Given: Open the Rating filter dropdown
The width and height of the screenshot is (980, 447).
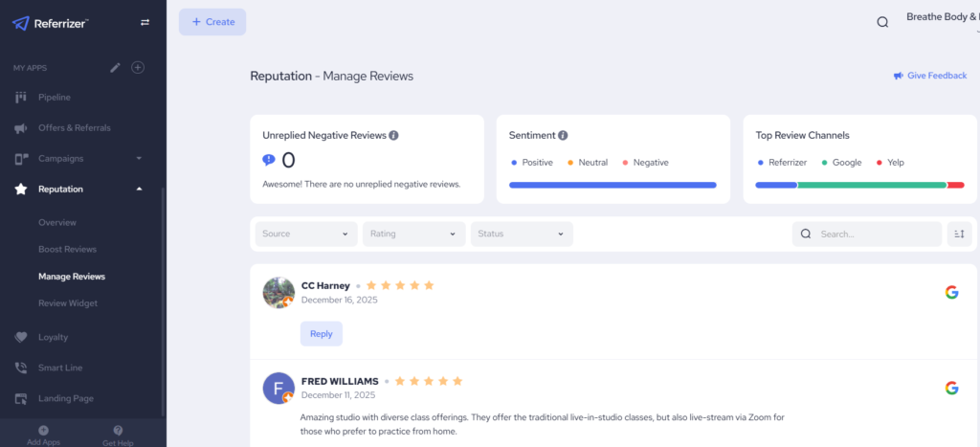Looking at the screenshot, I should tap(413, 234).
